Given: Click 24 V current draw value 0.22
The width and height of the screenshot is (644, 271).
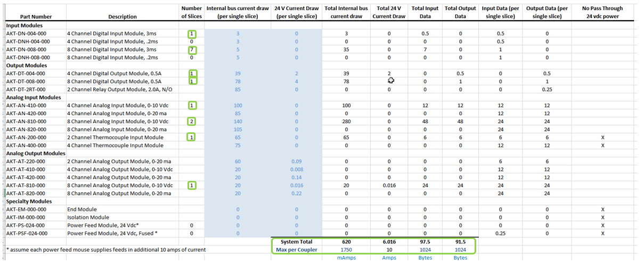Looking at the screenshot, I should [x=297, y=194].
